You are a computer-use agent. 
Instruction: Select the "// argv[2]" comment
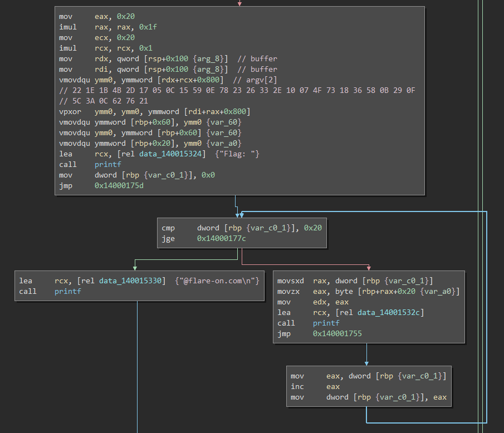(255, 80)
